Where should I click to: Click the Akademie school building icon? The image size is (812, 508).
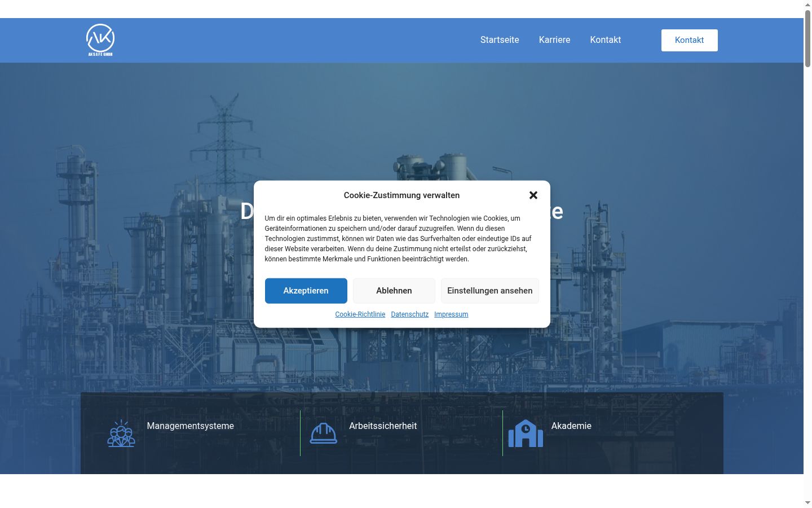[526, 433]
